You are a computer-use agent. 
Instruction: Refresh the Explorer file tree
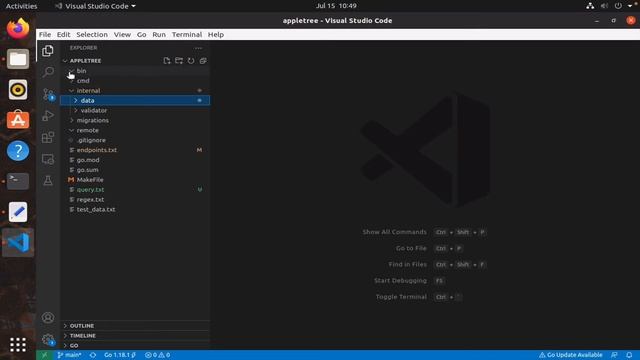click(191, 61)
